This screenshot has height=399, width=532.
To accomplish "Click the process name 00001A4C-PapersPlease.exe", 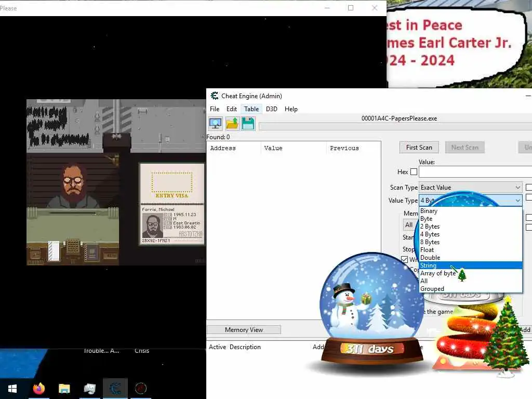I will tap(399, 118).
